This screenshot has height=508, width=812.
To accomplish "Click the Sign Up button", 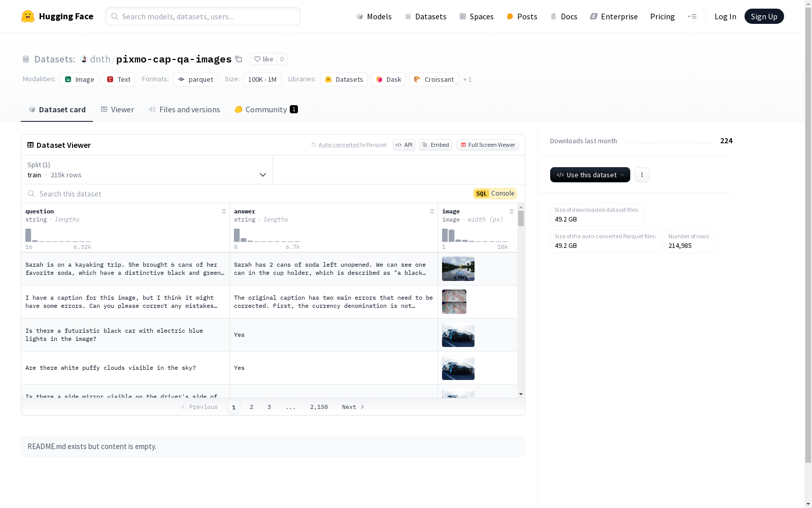I will click(764, 16).
